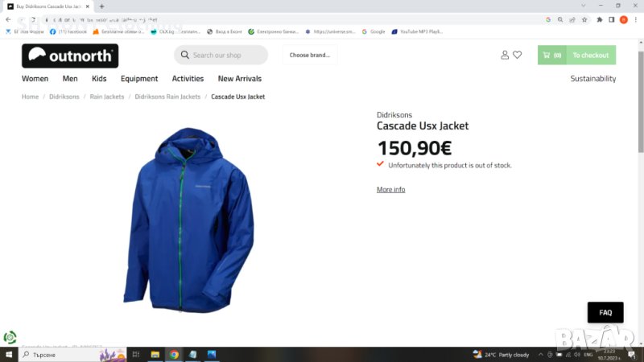Click the More info link
This screenshot has width=644, height=362.
coord(390,190)
